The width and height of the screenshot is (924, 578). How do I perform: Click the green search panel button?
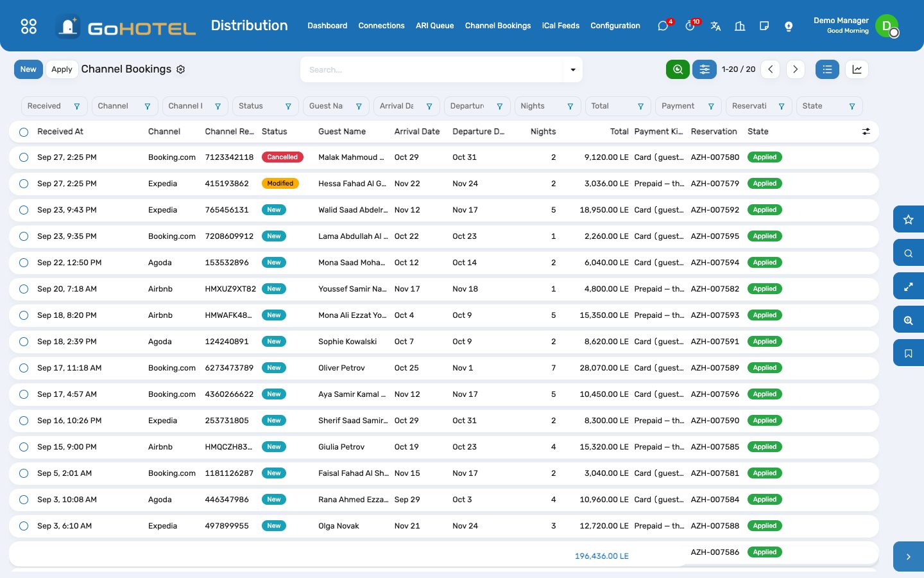tap(678, 69)
